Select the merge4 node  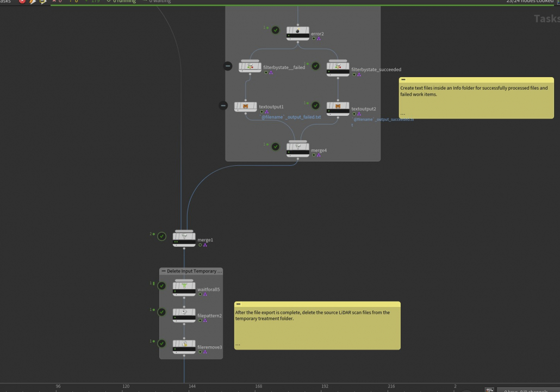pos(297,147)
